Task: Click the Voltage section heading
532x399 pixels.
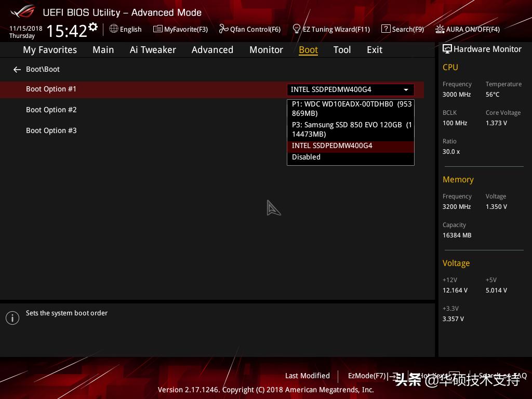Action: [456, 263]
